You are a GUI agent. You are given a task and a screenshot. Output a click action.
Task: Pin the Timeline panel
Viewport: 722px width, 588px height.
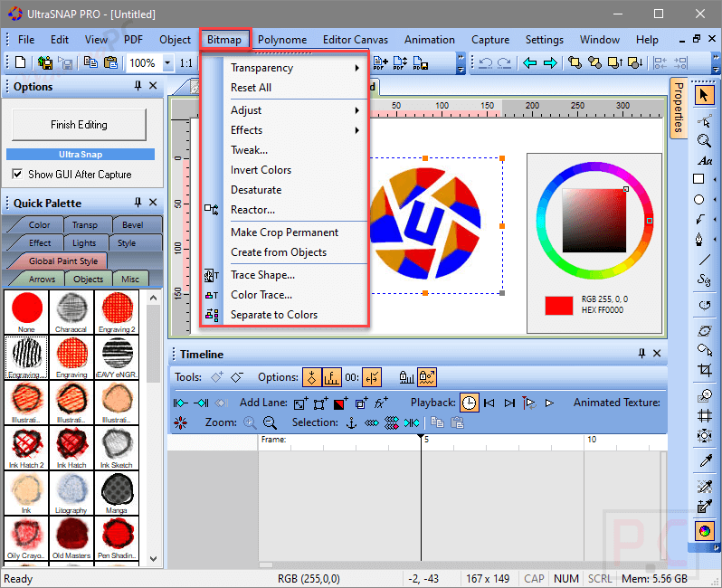(x=641, y=353)
